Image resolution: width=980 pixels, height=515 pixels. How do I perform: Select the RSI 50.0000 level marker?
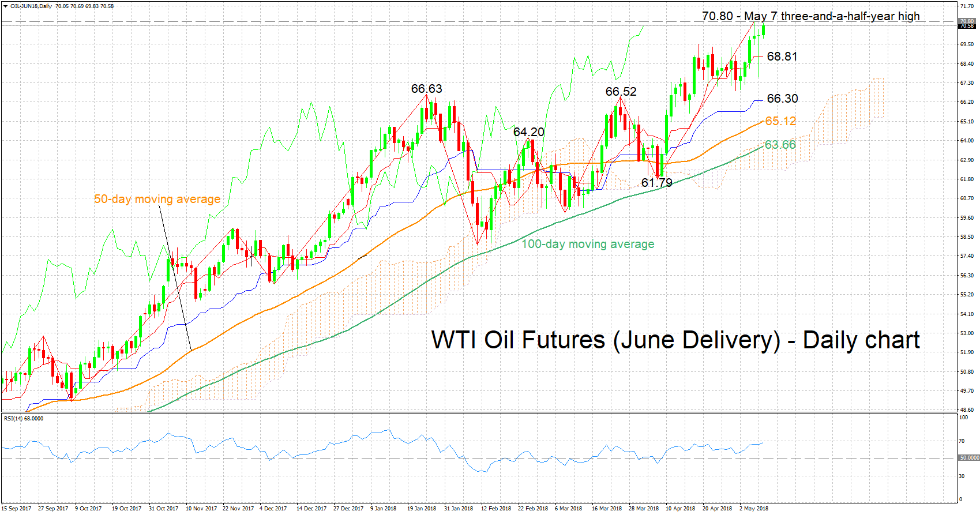pos(968,458)
